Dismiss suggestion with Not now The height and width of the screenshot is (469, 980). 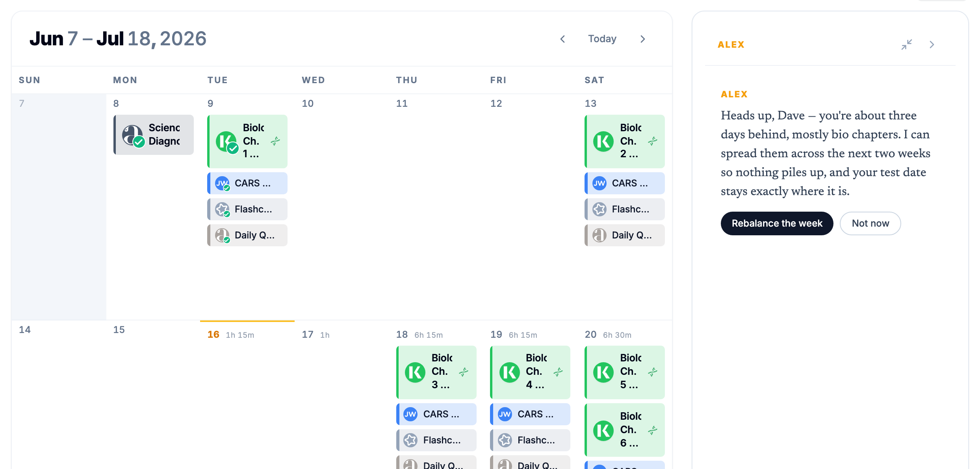[x=870, y=223]
